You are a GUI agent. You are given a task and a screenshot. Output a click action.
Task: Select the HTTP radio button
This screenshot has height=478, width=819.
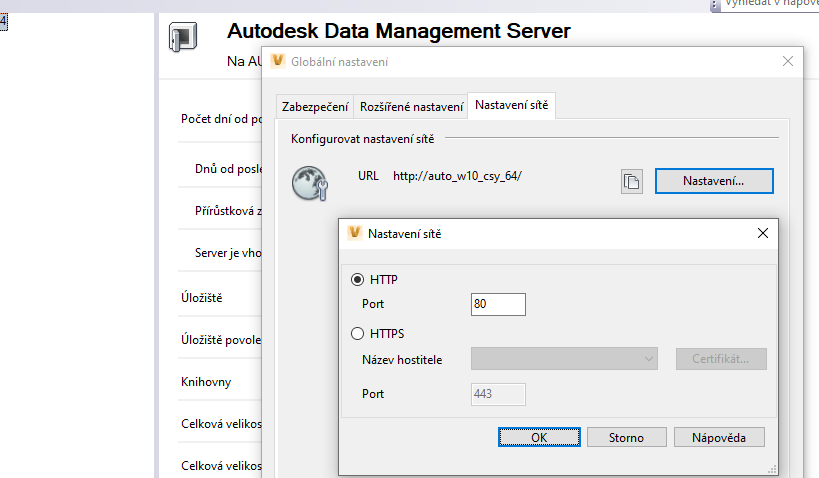click(x=358, y=279)
